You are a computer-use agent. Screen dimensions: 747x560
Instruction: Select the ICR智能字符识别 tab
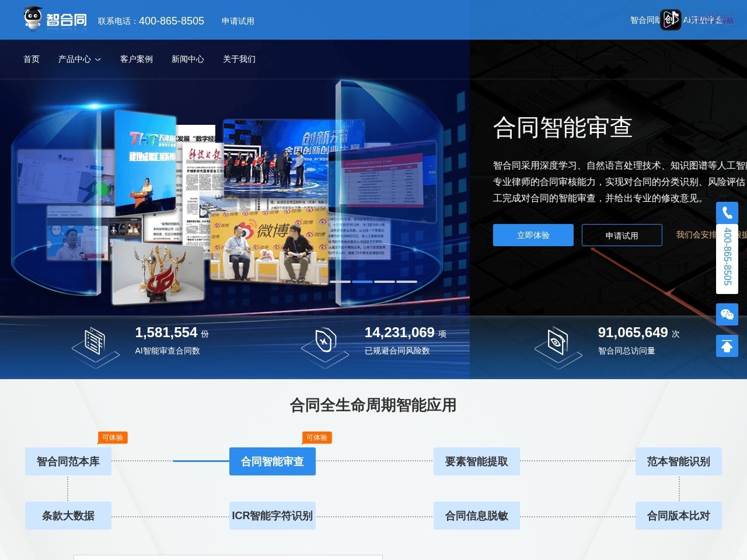pos(273,516)
